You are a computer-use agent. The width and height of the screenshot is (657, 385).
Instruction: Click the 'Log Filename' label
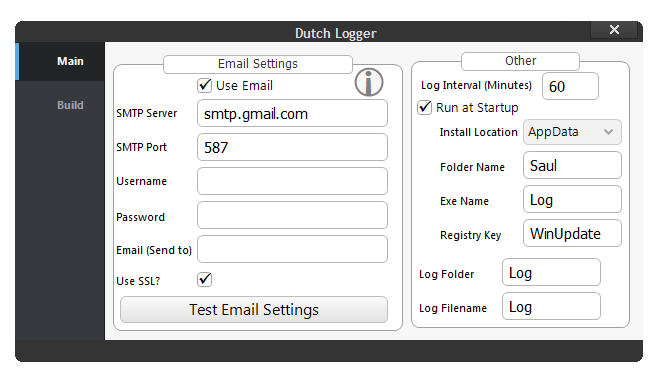point(453,308)
